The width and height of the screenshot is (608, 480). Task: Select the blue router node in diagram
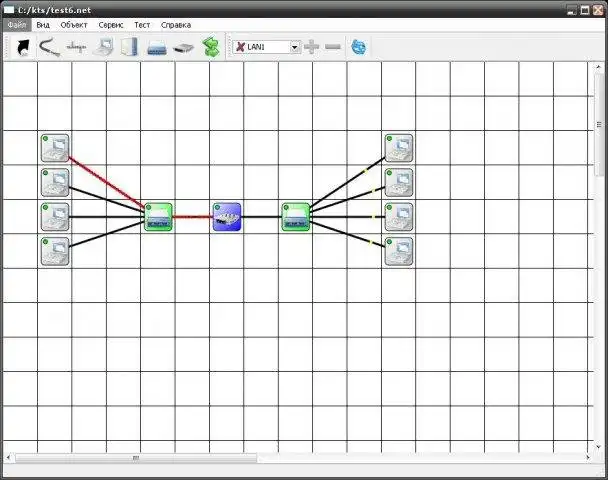(x=227, y=217)
